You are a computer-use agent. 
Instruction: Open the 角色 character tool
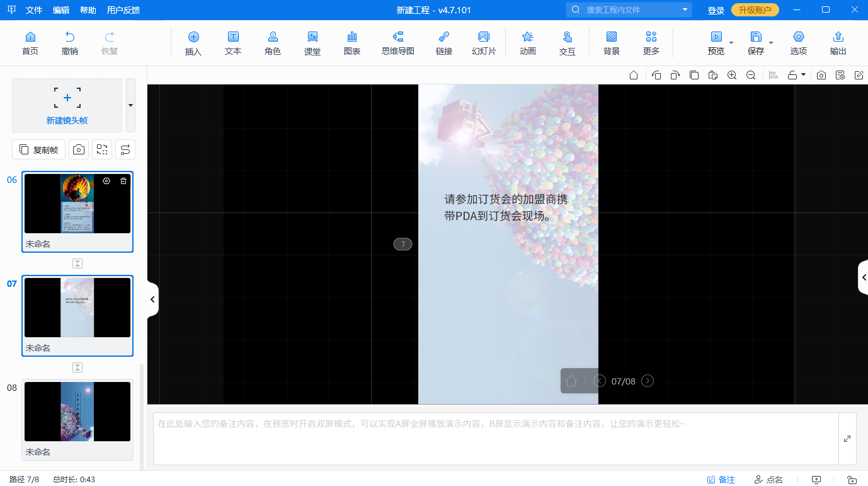coord(273,43)
